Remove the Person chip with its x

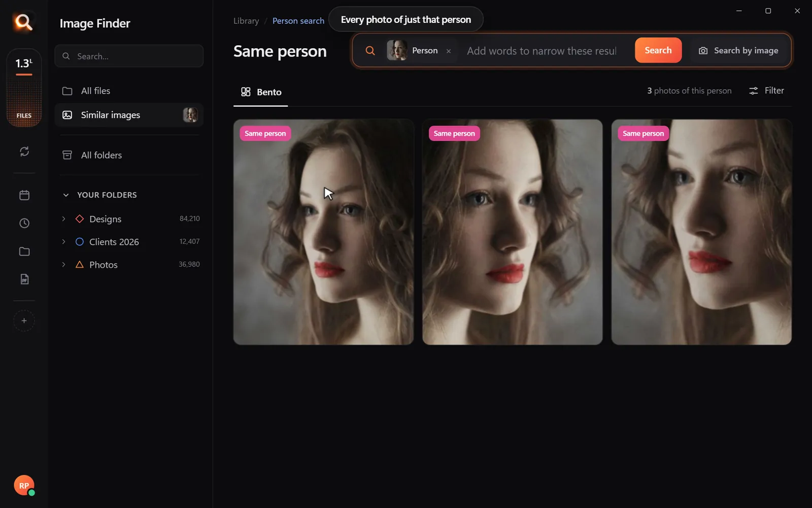pos(449,51)
